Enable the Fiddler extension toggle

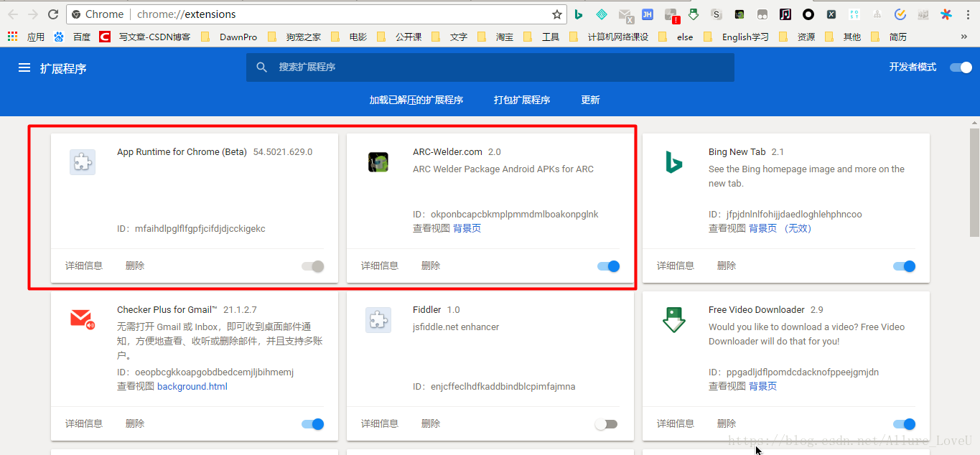pyautogui.click(x=606, y=424)
